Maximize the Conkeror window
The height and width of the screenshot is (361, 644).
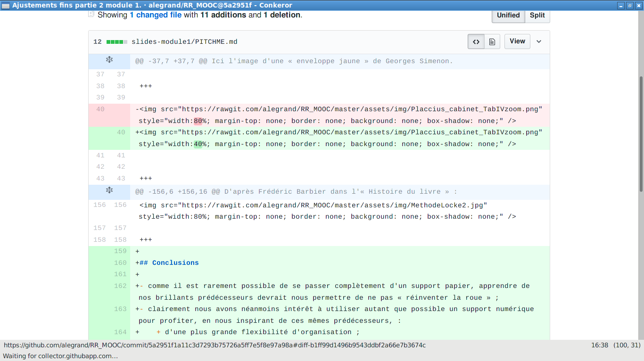(x=630, y=5)
